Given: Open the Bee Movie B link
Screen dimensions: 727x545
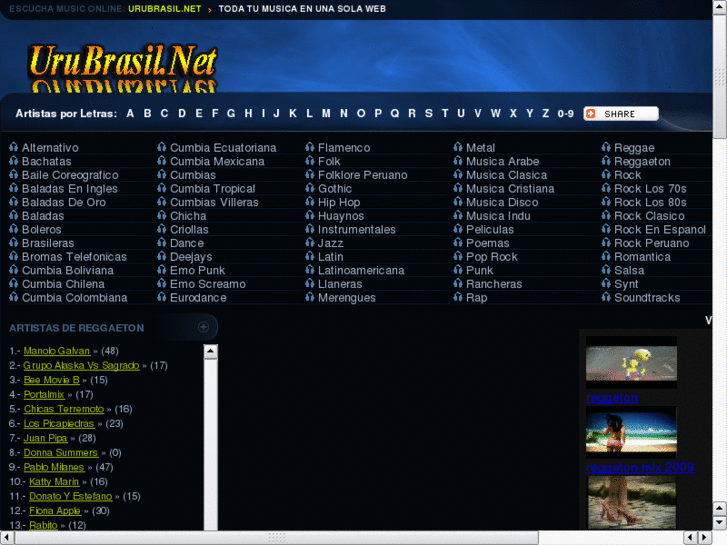Looking at the screenshot, I should click(51, 380).
